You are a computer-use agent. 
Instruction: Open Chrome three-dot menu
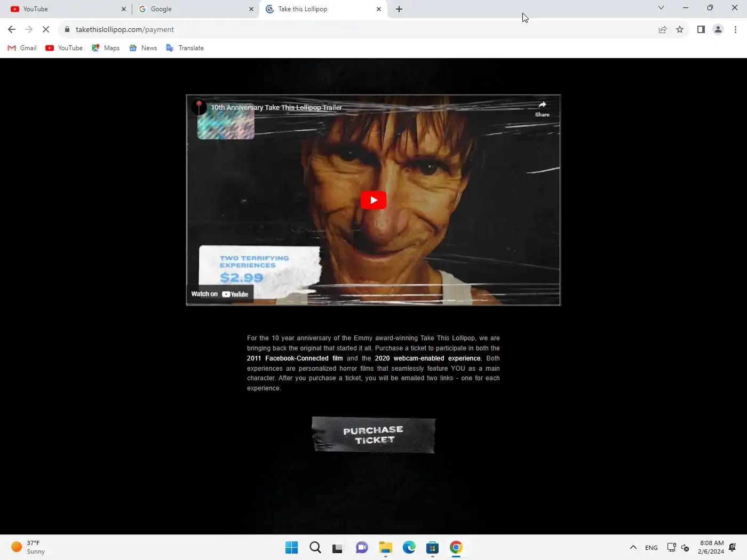pyautogui.click(x=735, y=29)
